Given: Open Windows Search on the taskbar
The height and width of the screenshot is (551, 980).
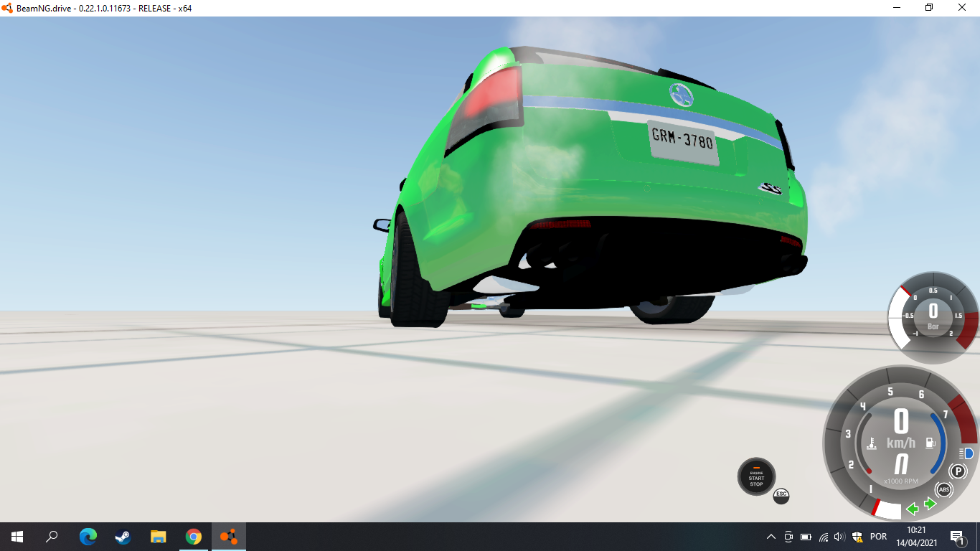Looking at the screenshot, I should point(52,537).
